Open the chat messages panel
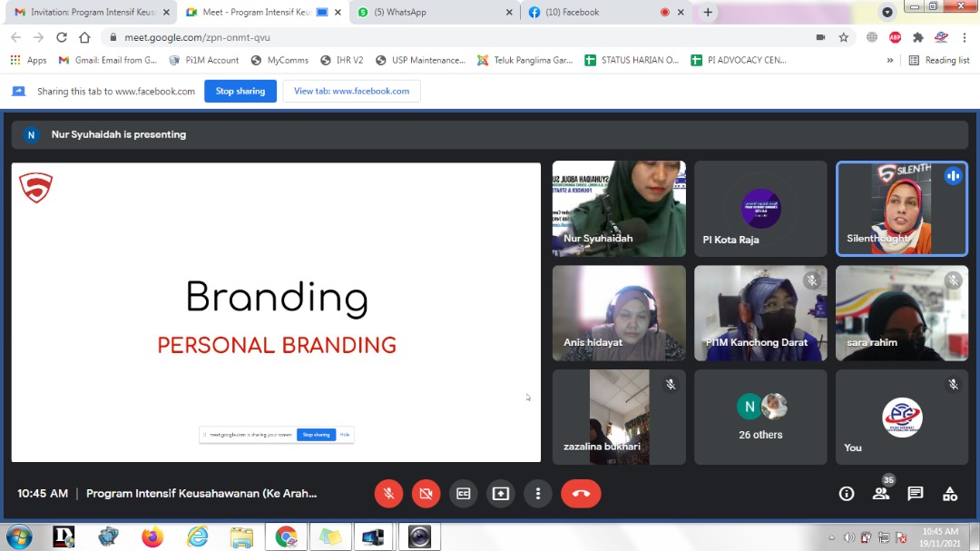Screen dimensions: 980x551 pyautogui.click(x=915, y=494)
